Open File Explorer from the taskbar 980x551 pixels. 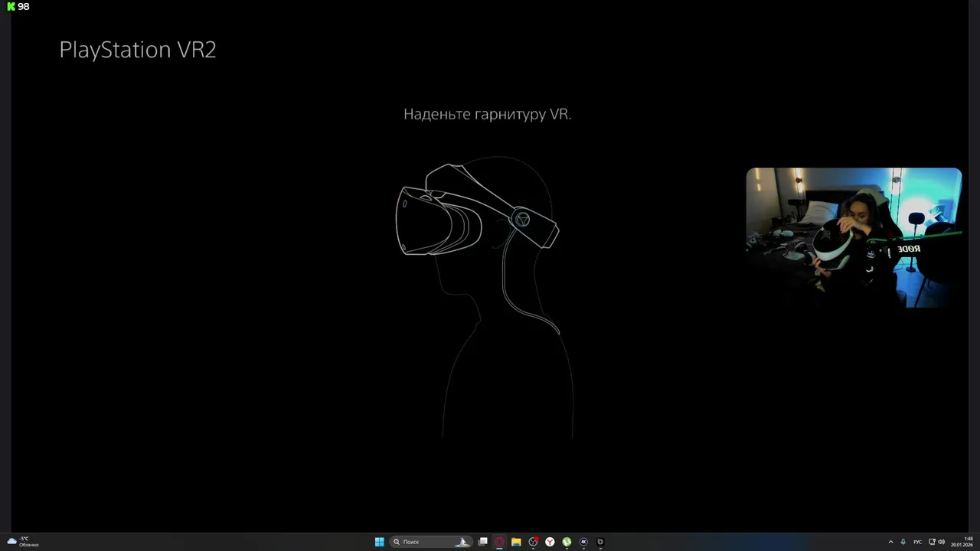(x=516, y=542)
